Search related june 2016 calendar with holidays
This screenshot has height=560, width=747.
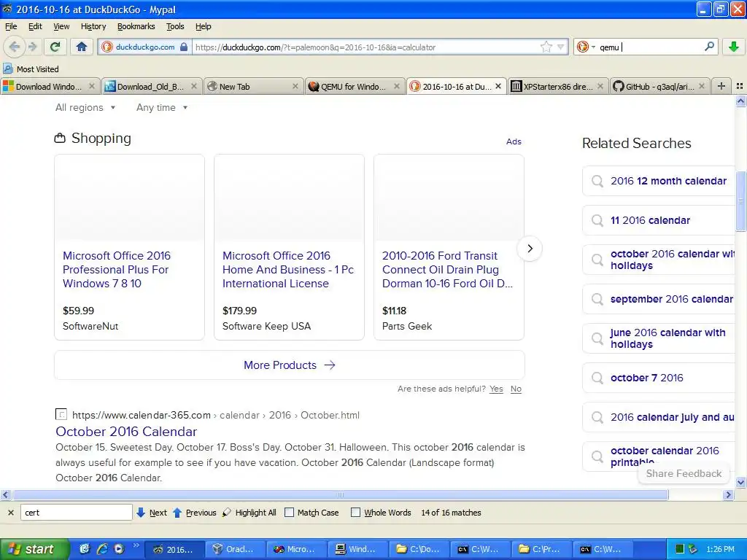click(668, 338)
